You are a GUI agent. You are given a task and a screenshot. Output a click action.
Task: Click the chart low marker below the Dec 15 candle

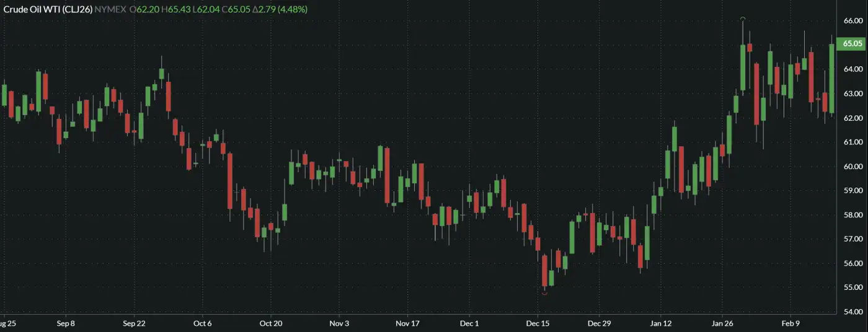[x=544, y=293]
